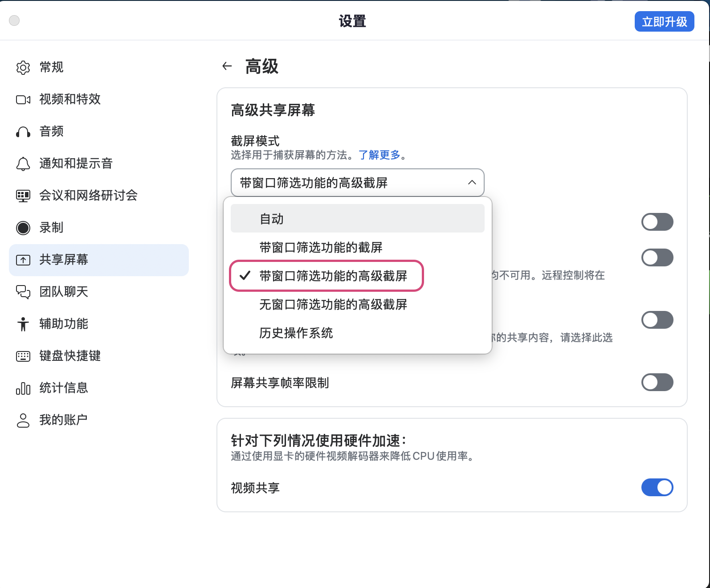
Task: Open 团队聊天 chat bubbles icon
Action: point(23,292)
